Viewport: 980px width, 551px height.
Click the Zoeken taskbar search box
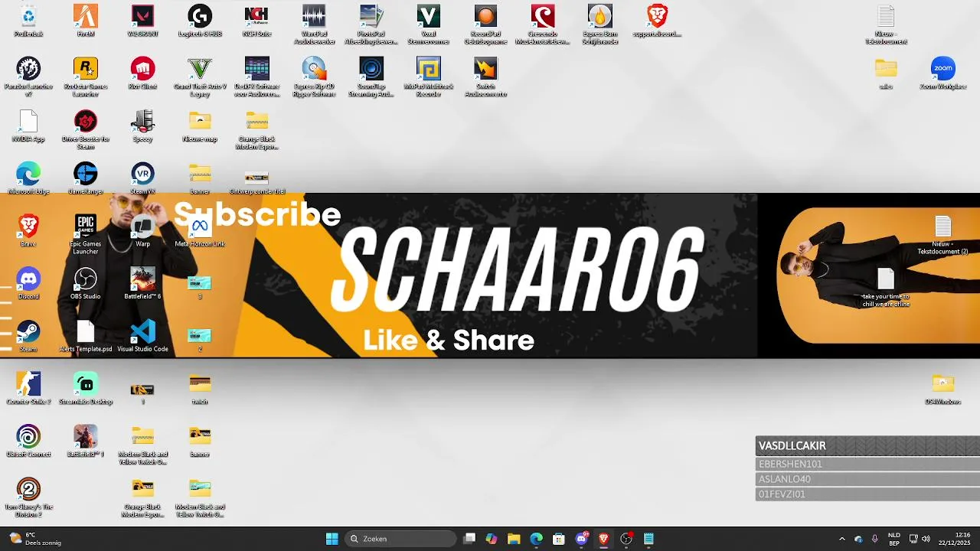pos(401,539)
